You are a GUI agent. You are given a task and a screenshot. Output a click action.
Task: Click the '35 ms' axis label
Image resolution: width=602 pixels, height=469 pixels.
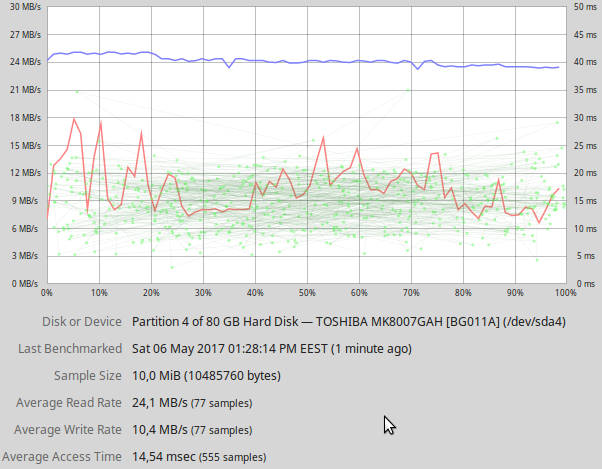pos(585,90)
